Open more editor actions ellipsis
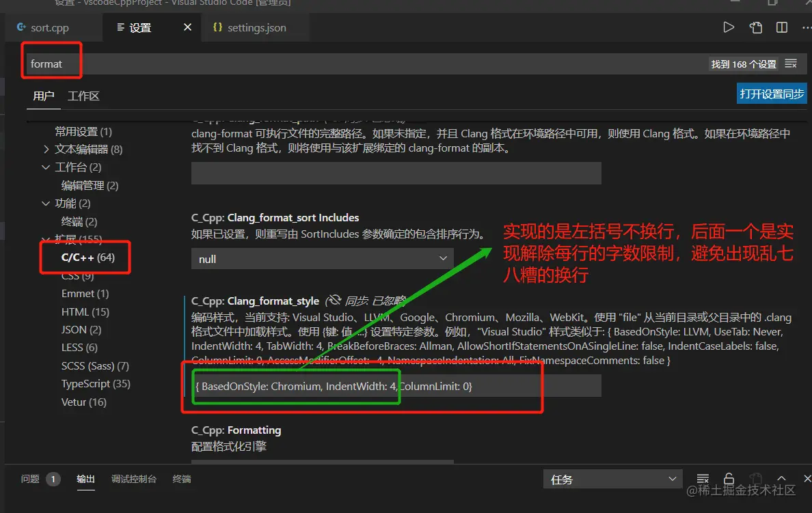The height and width of the screenshot is (513, 812). (x=806, y=27)
